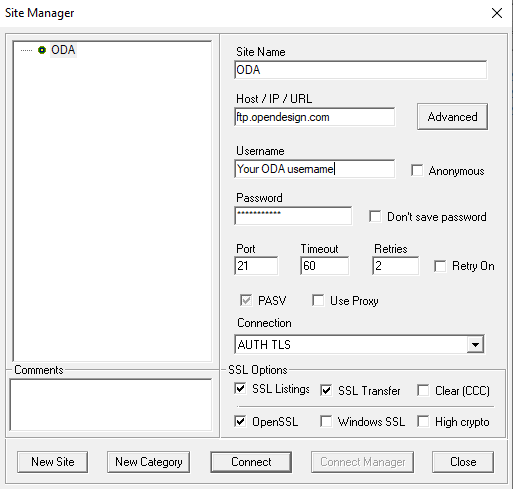This screenshot has width=513, height=489.
Task: Click the New Category button
Action: coord(149,462)
